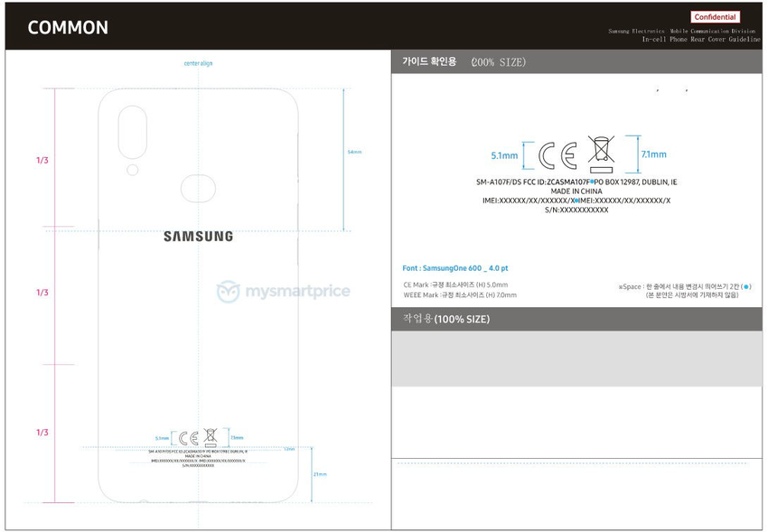This screenshot has width=768, height=532.
Task: Click the Font: SamsungOne 600 text
Action: click(x=455, y=268)
